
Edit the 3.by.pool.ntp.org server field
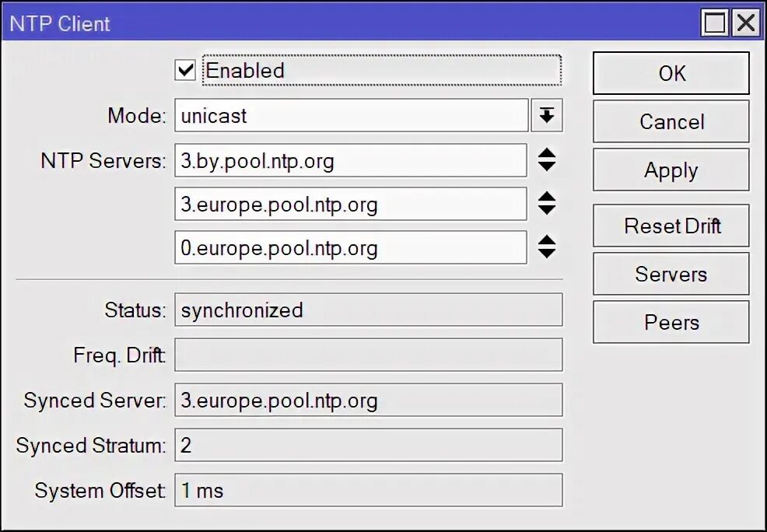pyautogui.click(x=351, y=160)
